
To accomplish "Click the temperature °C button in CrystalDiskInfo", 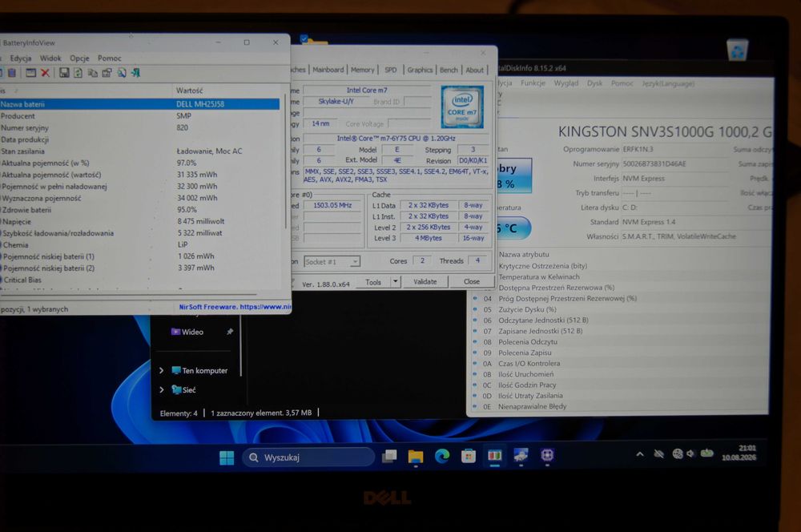I will [x=513, y=228].
